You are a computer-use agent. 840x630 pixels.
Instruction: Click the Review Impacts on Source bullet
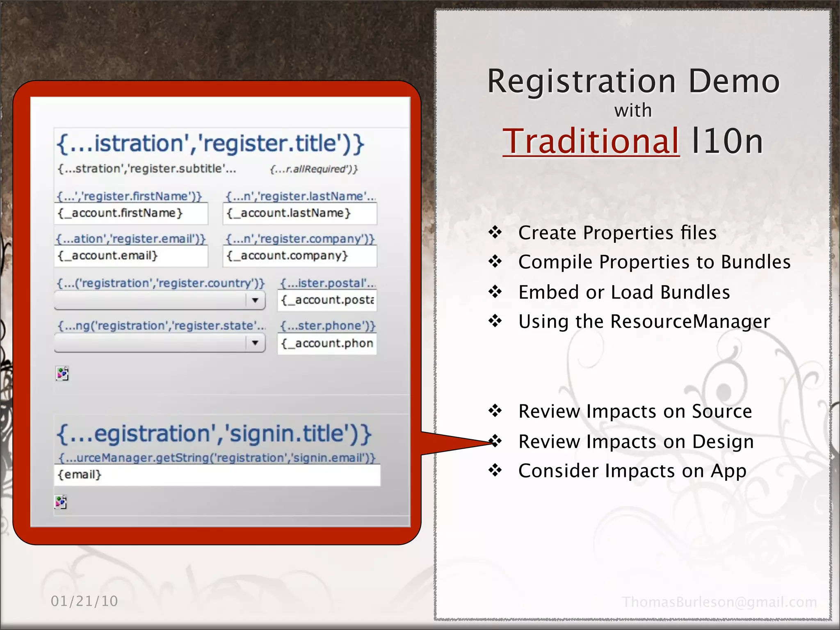(635, 411)
